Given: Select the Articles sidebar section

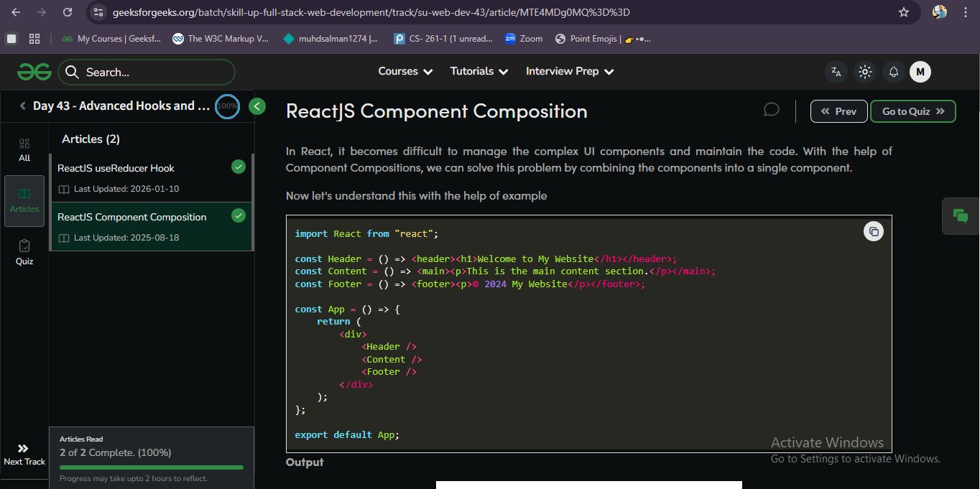Looking at the screenshot, I should [x=24, y=200].
